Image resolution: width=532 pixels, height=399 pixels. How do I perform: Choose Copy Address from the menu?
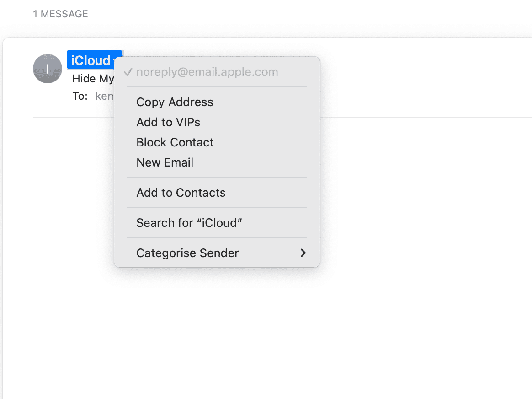(175, 102)
